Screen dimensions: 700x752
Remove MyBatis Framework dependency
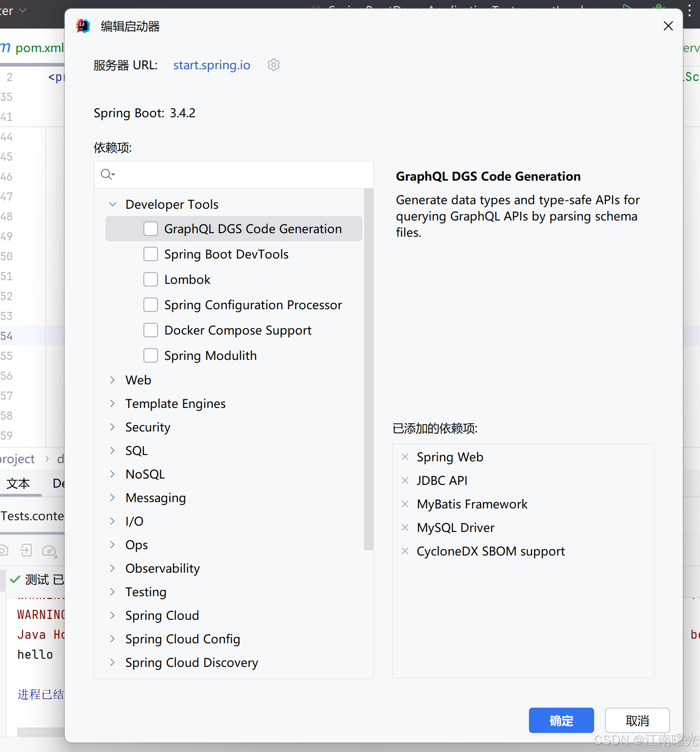click(x=405, y=504)
